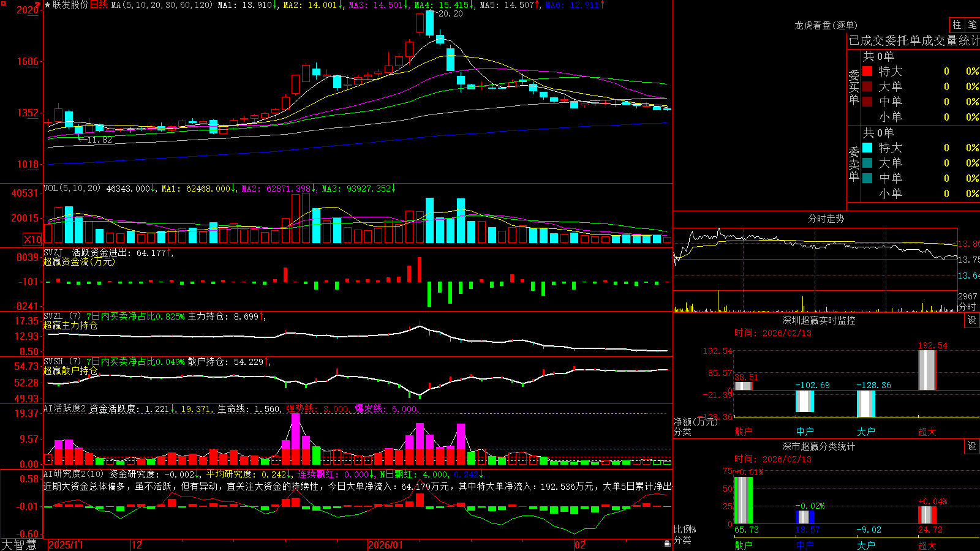Open 设 settings for 深市超赢分类统计
The image size is (980, 551).
(972, 446)
